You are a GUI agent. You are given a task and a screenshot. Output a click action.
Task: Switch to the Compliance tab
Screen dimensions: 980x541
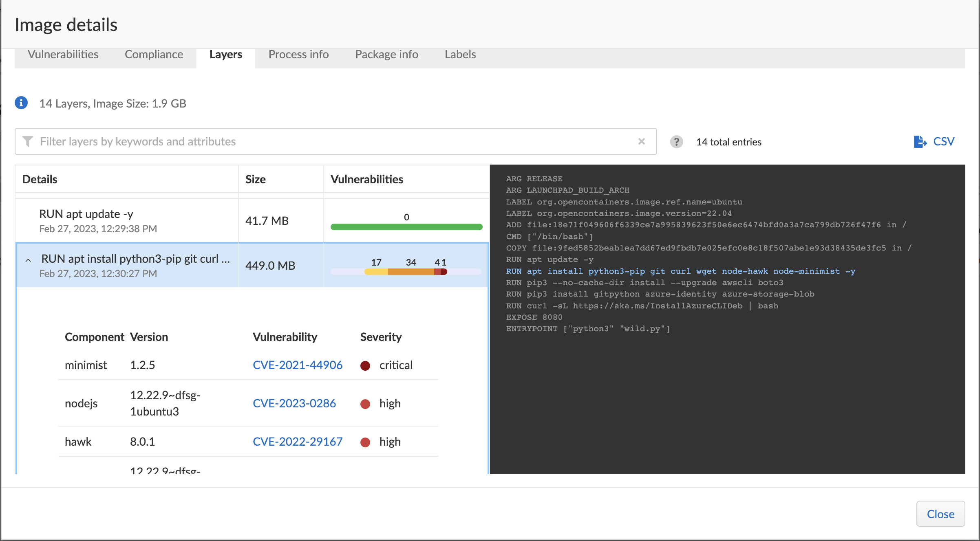point(153,55)
